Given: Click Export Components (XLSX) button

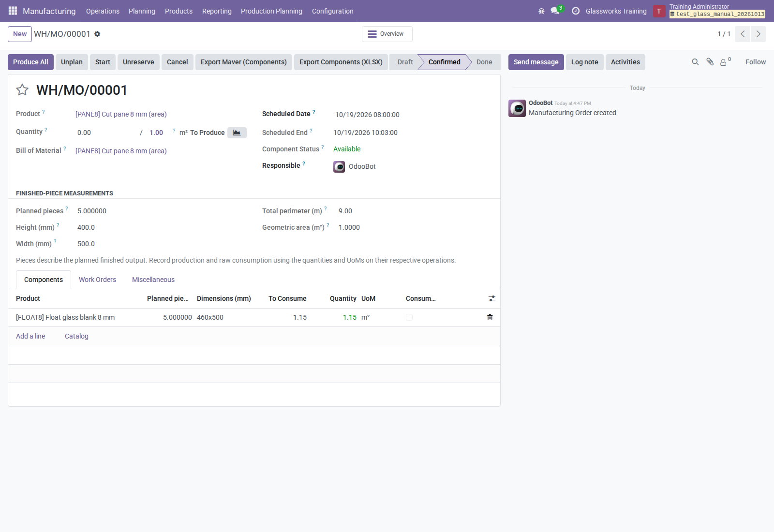Looking at the screenshot, I should tap(341, 62).
